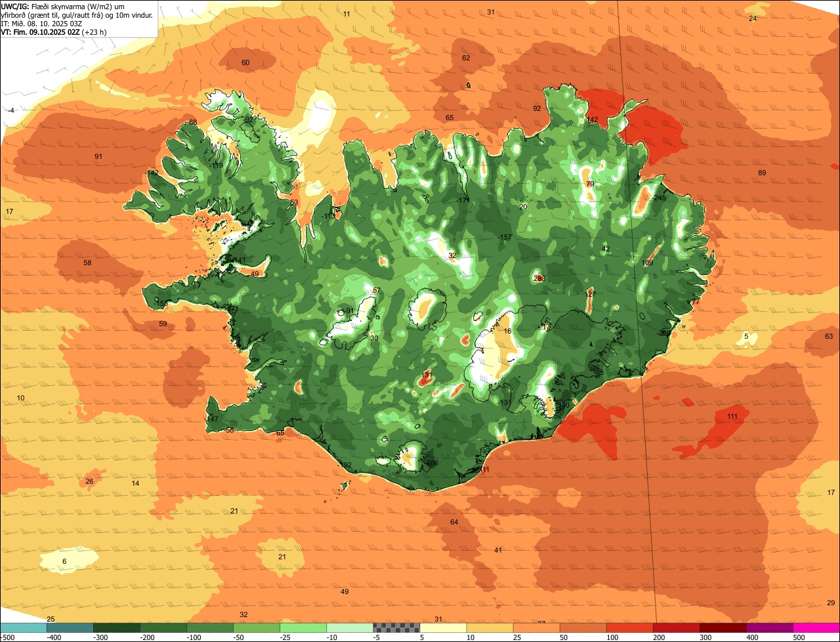The height and width of the screenshot is (642, 840).
Task: Click the map value '245' in east Iceland
Action: click(x=660, y=198)
